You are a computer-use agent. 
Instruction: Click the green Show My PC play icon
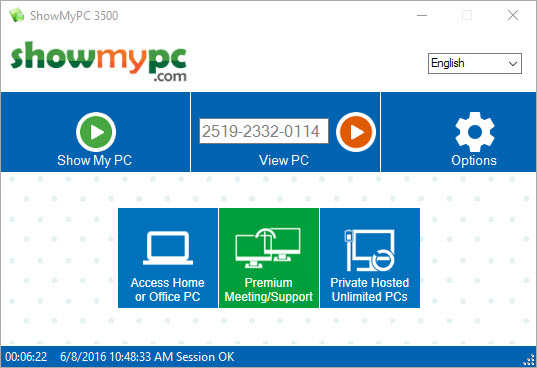click(x=96, y=132)
